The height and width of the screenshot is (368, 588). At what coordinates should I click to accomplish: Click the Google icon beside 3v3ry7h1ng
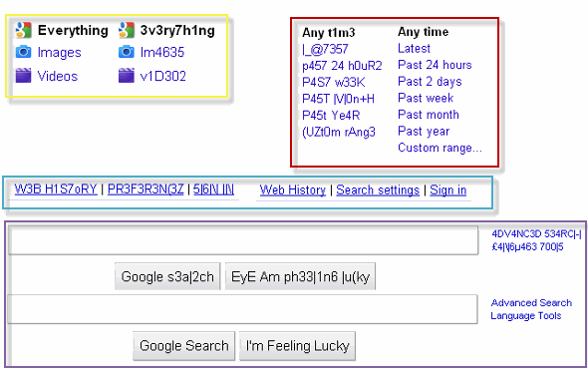pyautogui.click(x=127, y=30)
